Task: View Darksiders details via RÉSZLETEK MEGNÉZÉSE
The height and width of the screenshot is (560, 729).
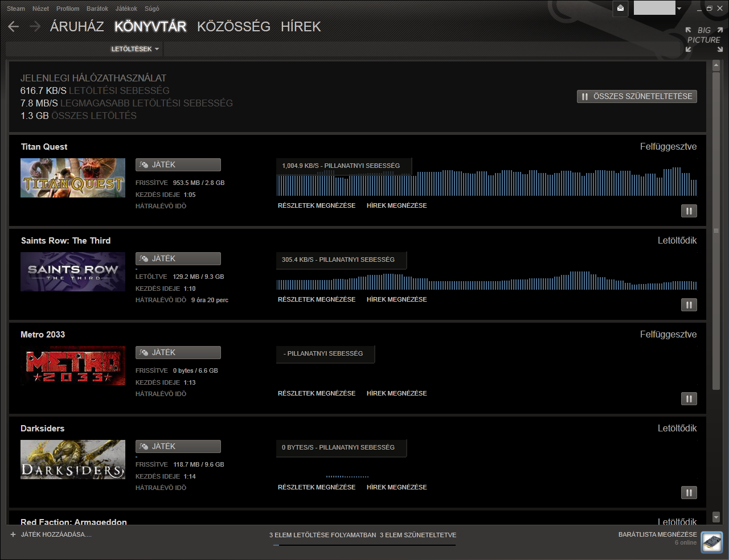Action: (317, 487)
